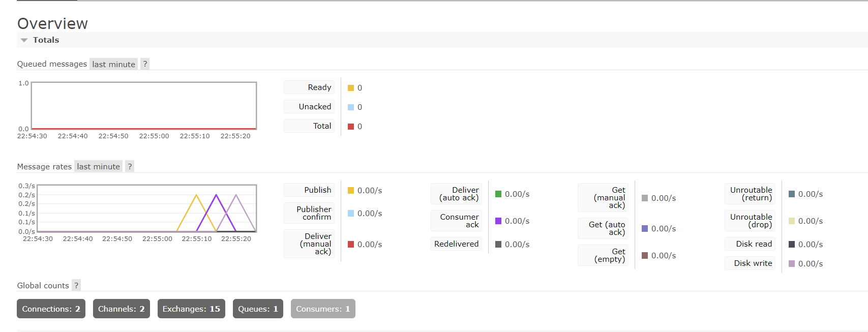Image resolution: width=868 pixels, height=332 pixels.
Task: Click the yellow Publish legend square
Action: [351, 190]
